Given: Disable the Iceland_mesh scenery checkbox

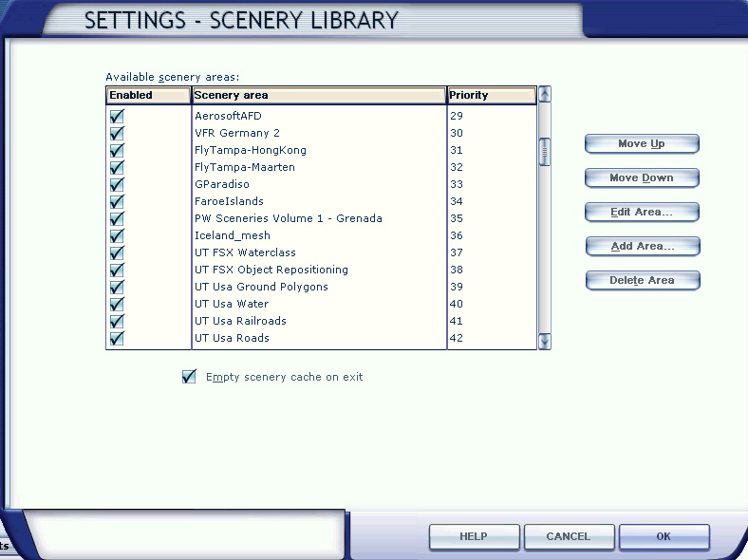Looking at the screenshot, I should point(117,235).
